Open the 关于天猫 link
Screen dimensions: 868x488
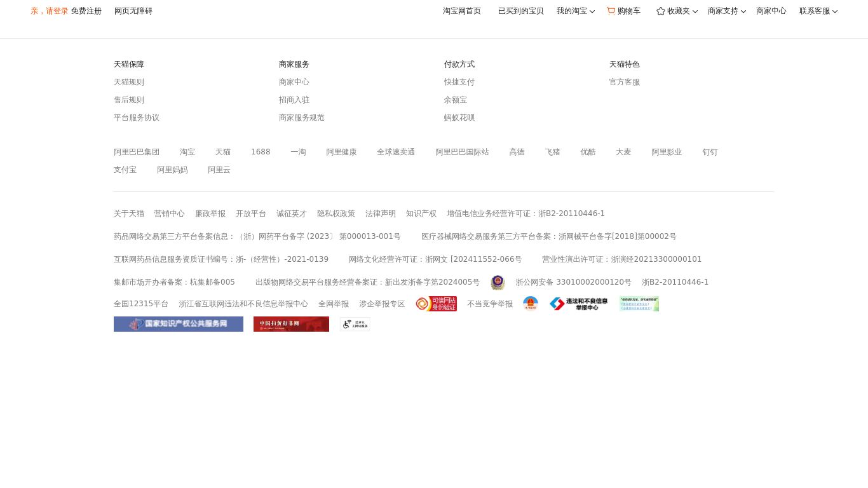[129, 213]
